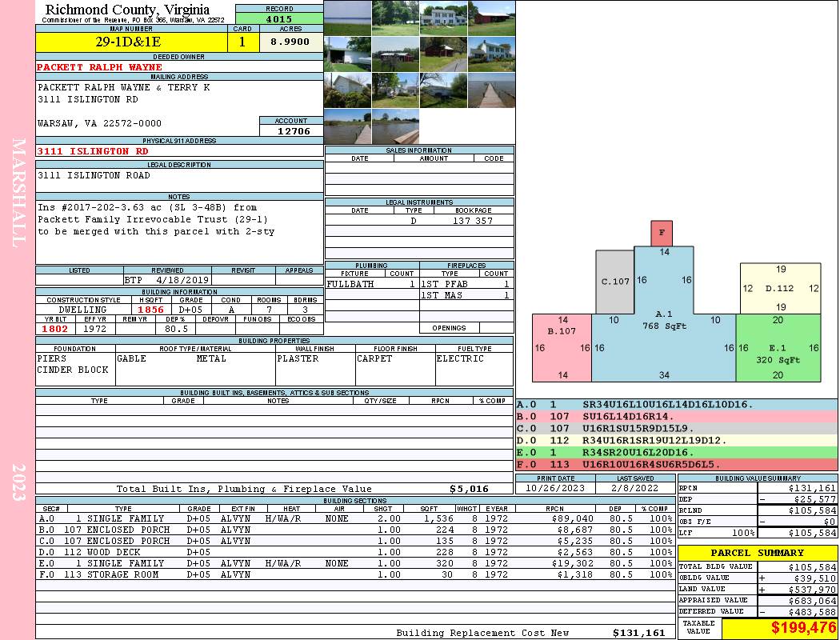Click building section row B.0 ENCLOSED PORCH
This screenshot has width=840, height=640.
tap(354, 530)
